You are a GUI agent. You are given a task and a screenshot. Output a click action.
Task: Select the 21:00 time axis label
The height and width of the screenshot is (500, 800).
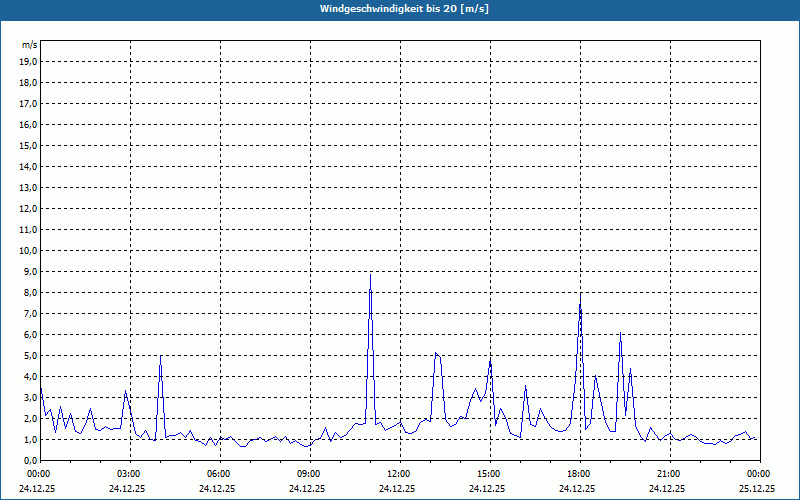668,474
